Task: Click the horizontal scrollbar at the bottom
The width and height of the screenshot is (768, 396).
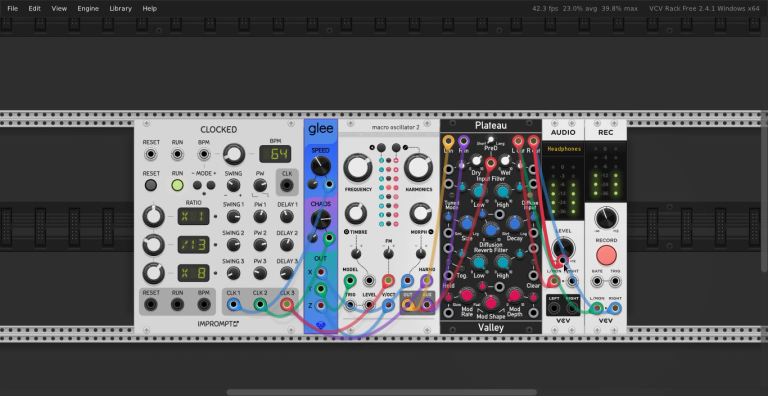Action: pyautogui.click(x=382, y=392)
